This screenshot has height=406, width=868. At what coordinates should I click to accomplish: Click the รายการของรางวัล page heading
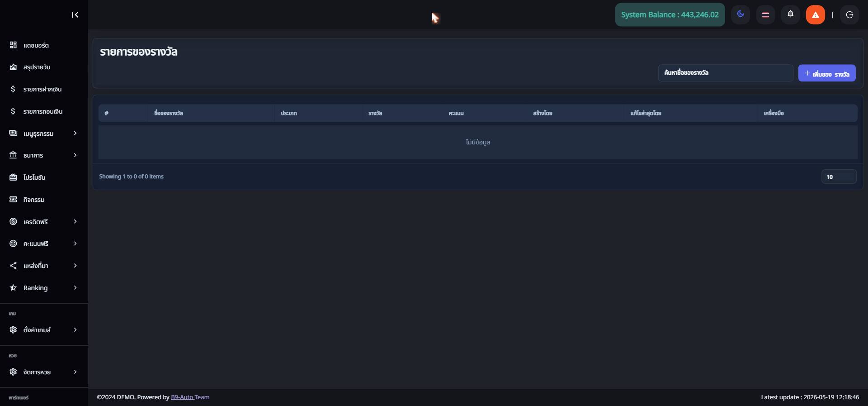pos(139,52)
